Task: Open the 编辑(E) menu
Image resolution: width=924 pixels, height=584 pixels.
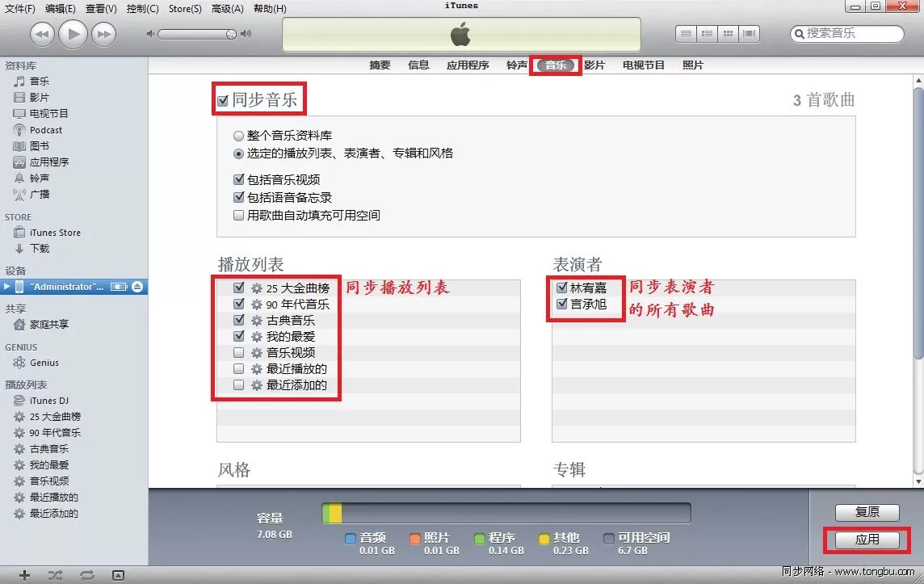Action: (x=60, y=9)
